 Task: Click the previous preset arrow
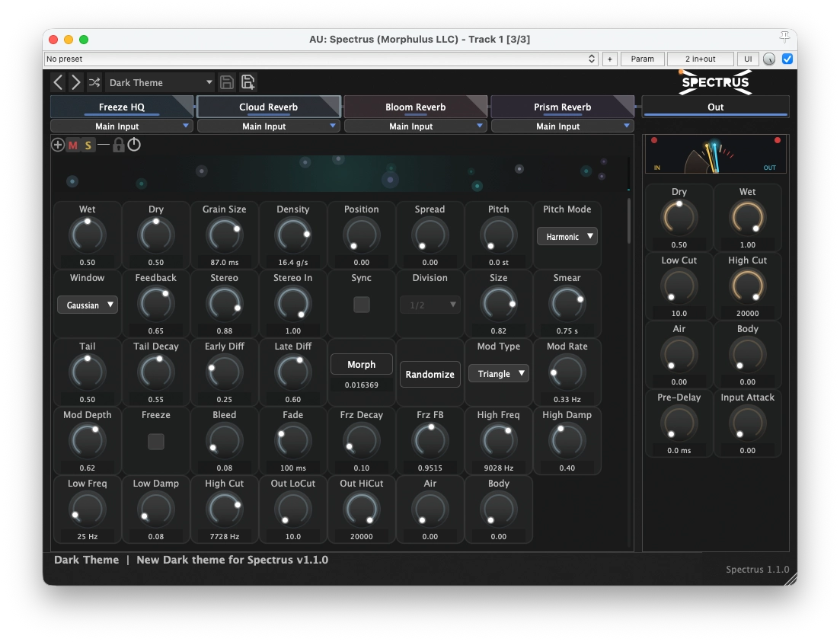tap(59, 82)
